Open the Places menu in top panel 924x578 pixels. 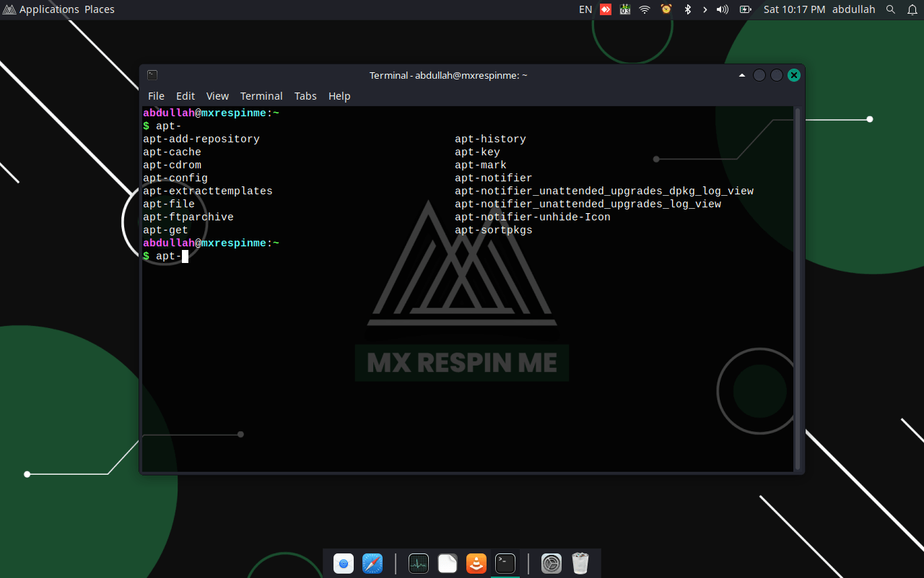(100, 9)
